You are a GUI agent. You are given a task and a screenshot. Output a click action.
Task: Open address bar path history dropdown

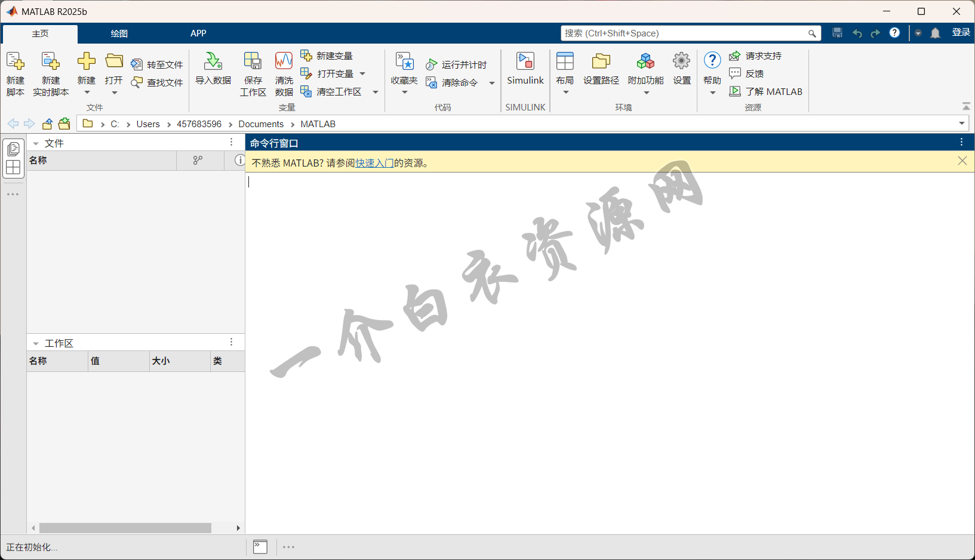coord(961,124)
